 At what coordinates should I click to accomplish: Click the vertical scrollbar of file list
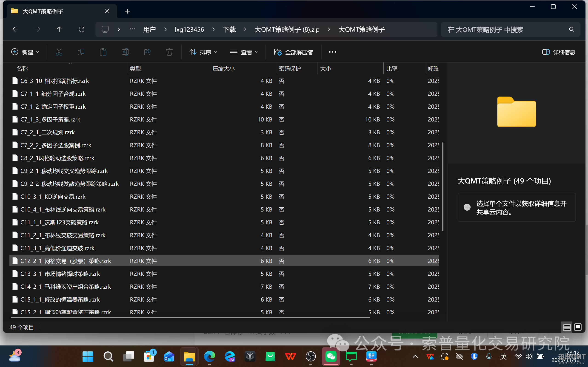(443, 187)
